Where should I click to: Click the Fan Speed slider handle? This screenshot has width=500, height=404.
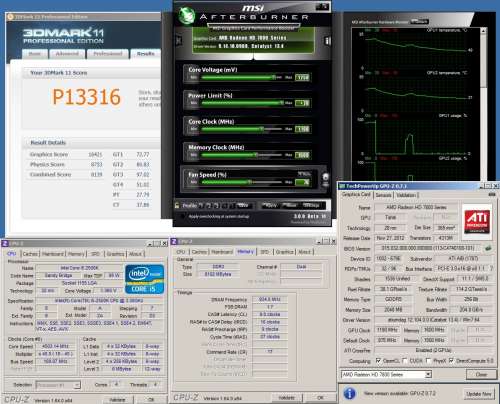[250, 182]
